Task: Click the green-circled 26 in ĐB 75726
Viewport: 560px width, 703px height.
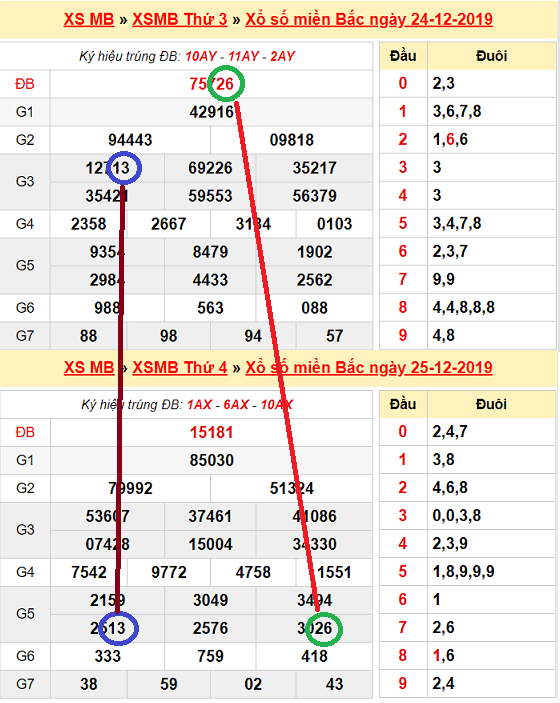Action: coord(227,83)
